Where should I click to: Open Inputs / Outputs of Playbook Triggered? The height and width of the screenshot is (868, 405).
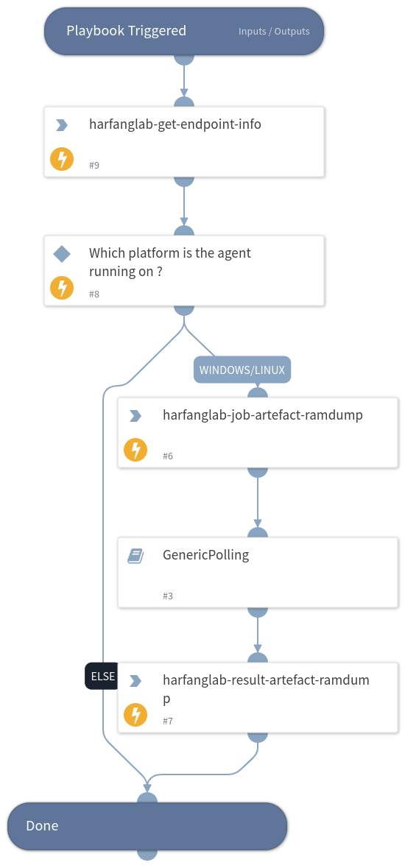tap(274, 32)
